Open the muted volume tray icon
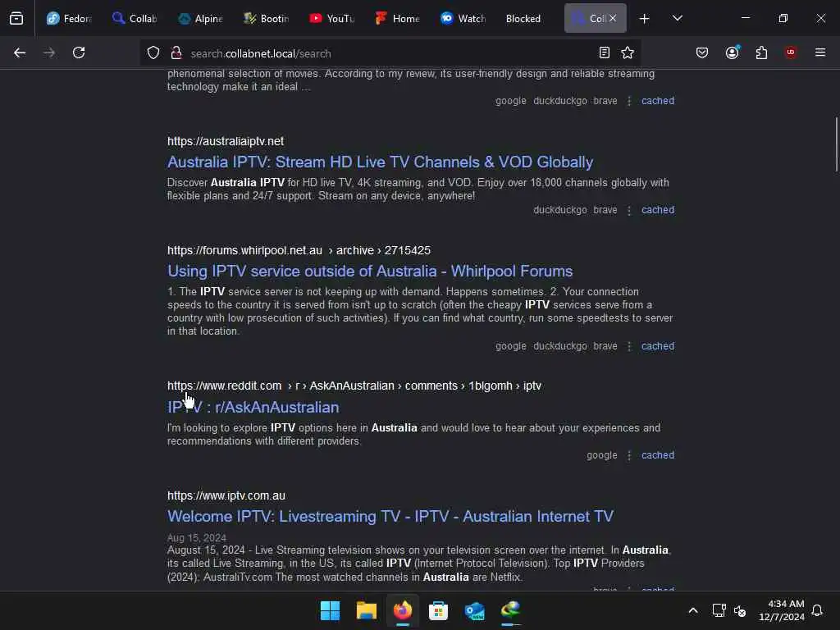 click(740, 610)
